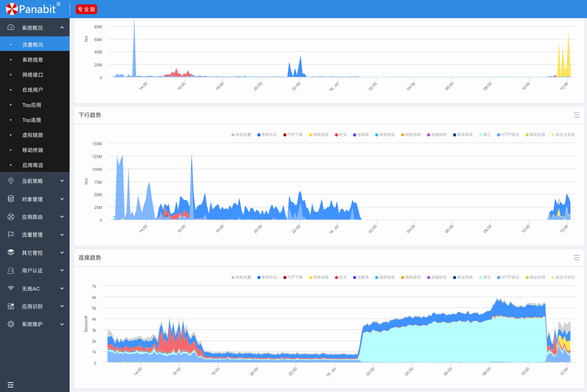587x392 pixels.
Task: Click the 应用路由 circular icon
Action: [x=11, y=217]
